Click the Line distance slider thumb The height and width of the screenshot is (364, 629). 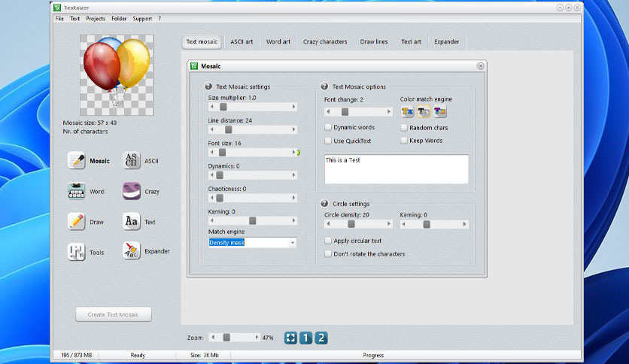click(x=228, y=129)
